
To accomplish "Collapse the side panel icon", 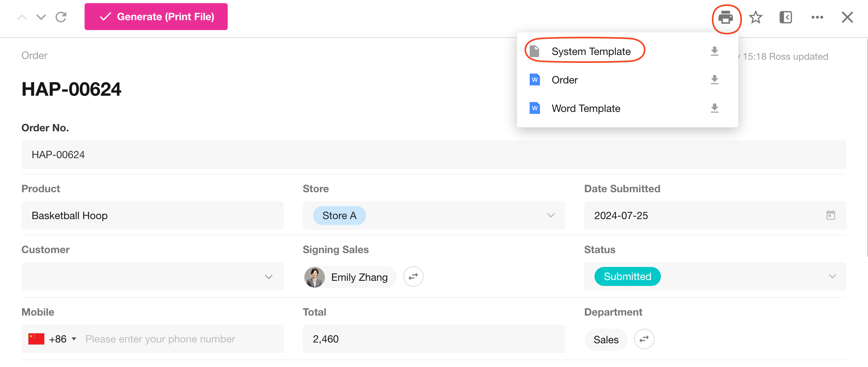I will (785, 17).
